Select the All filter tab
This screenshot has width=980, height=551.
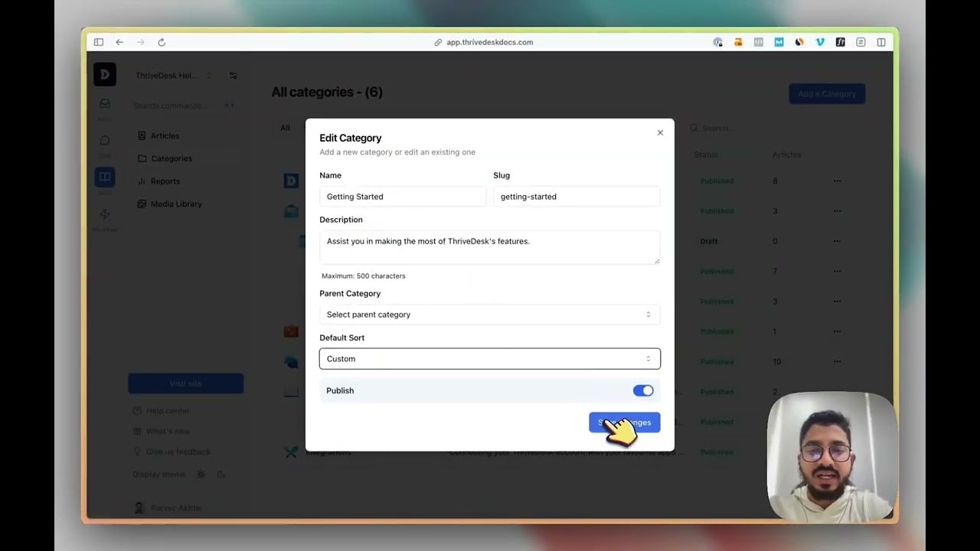[285, 128]
